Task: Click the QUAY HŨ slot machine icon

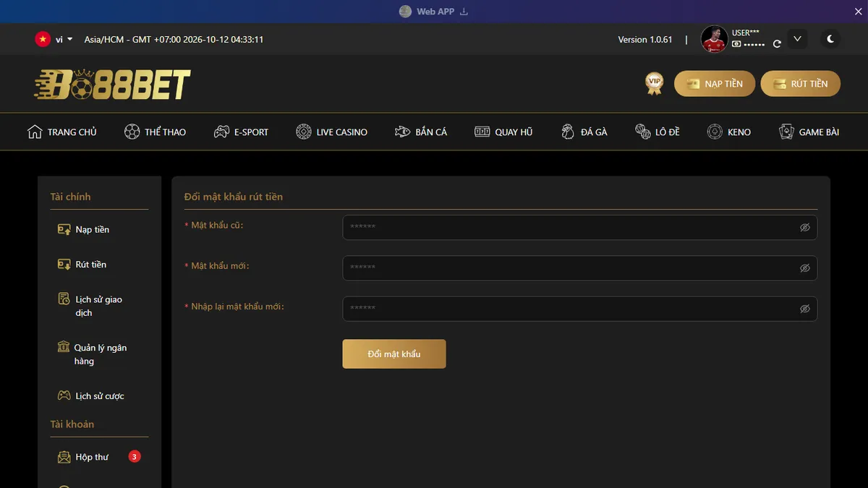Action: (x=482, y=132)
